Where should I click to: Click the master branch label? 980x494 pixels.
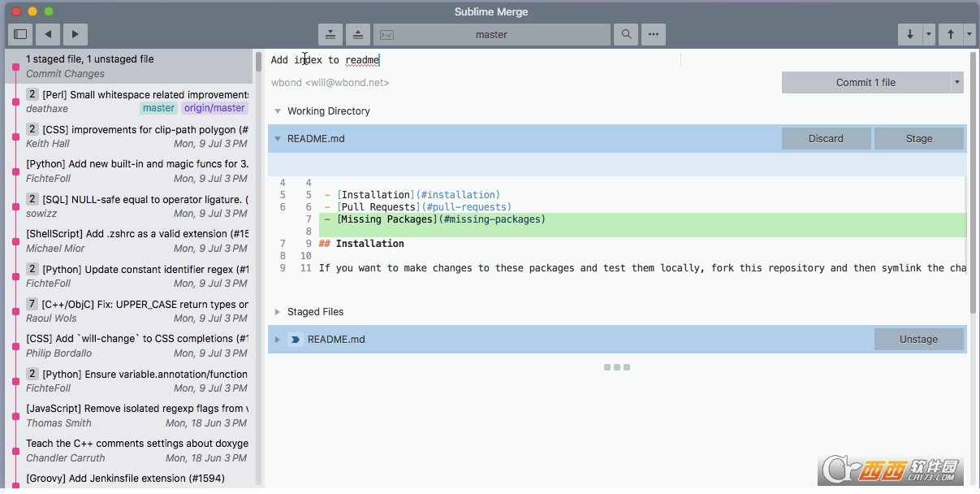click(x=158, y=108)
